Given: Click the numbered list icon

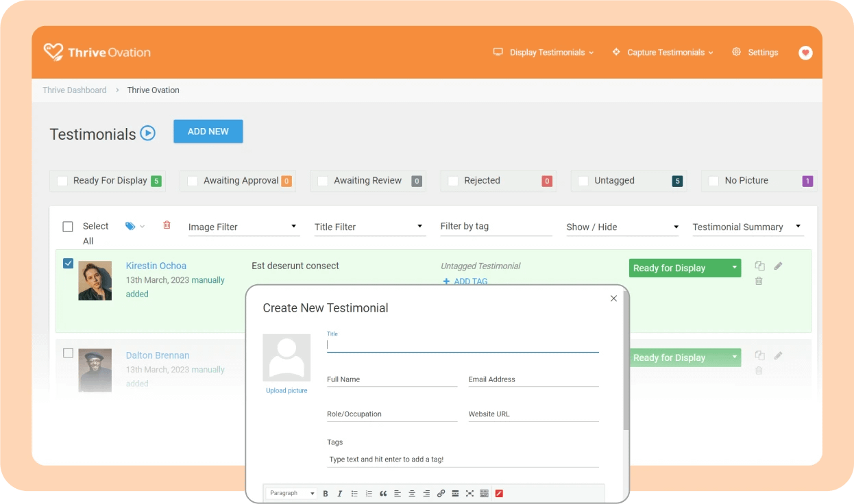Looking at the screenshot, I should [369, 493].
